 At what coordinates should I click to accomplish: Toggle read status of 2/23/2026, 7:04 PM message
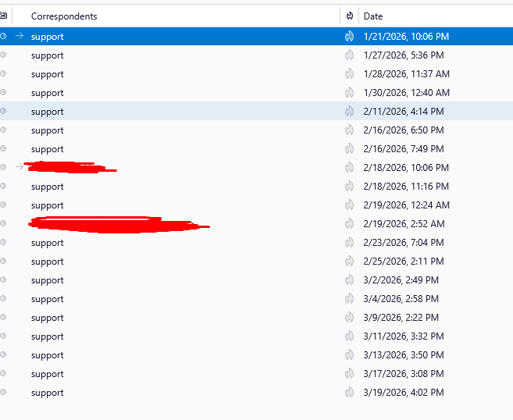pyautogui.click(x=3, y=242)
